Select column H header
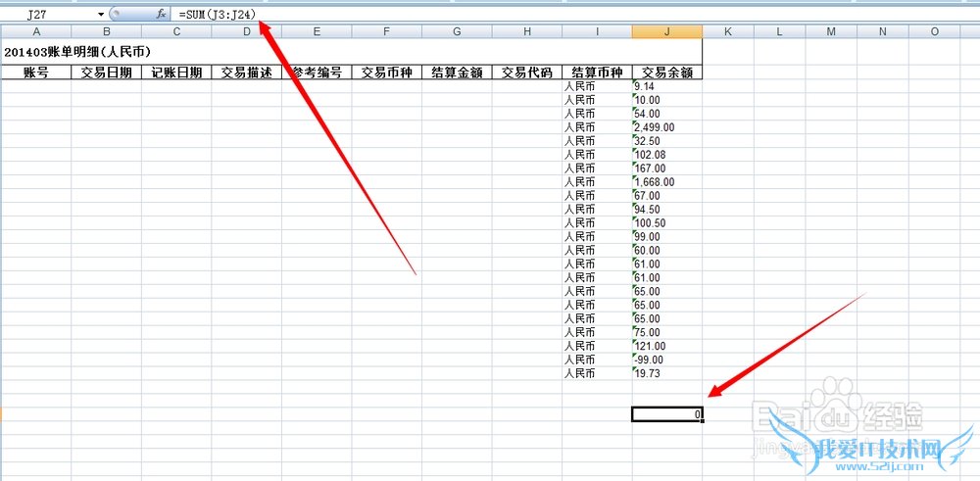The image size is (980, 481). pos(527,32)
